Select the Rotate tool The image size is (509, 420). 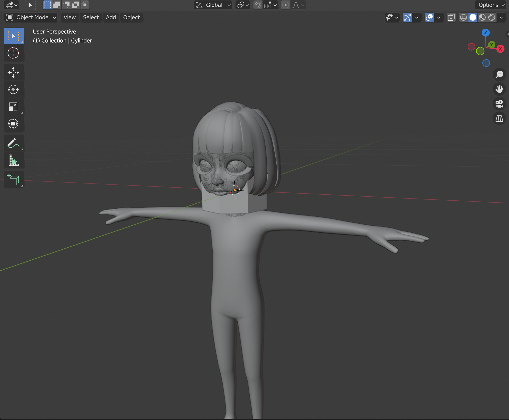[x=14, y=89]
